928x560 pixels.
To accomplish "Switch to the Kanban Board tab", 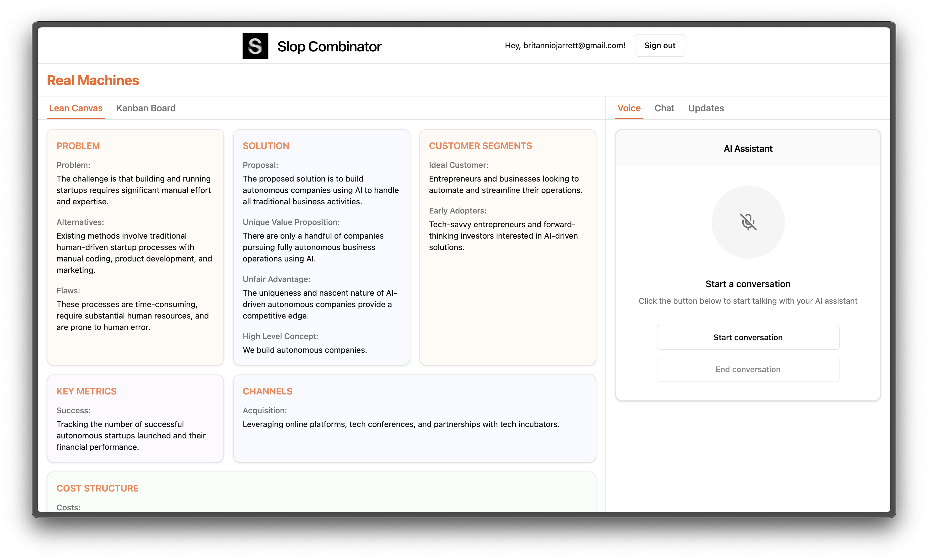I will (146, 108).
